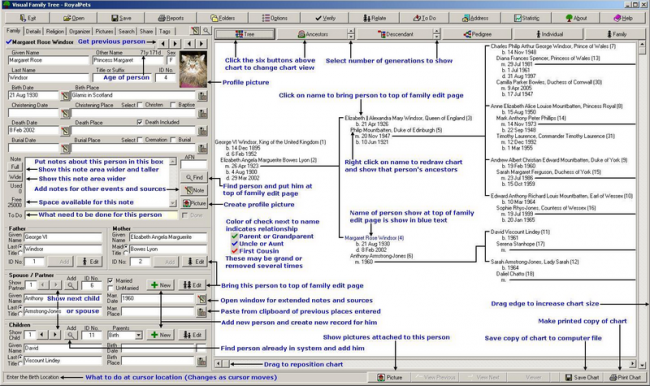
Task: Switch to the Details tab
Action: (x=33, y=32)
